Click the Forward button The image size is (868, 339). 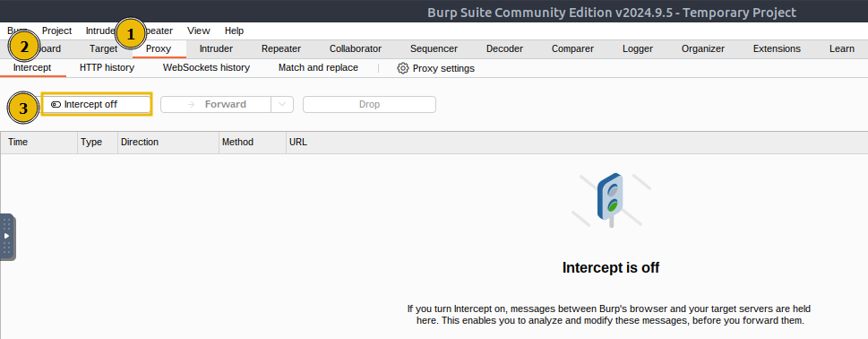216,104
